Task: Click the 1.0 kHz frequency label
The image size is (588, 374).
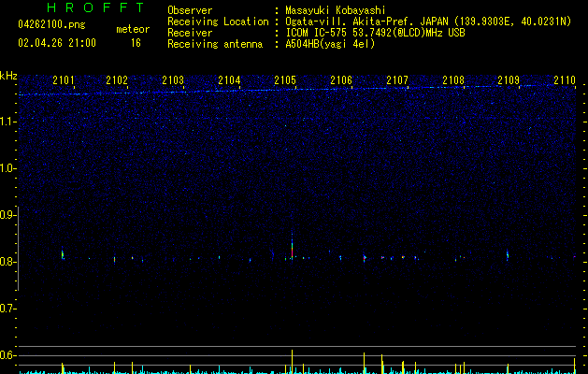Action: (7, 168)
